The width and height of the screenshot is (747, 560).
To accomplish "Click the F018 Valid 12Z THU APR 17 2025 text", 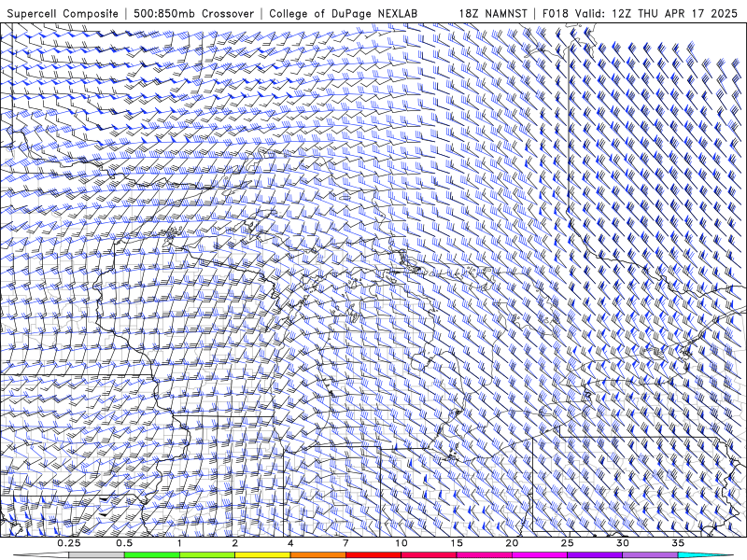I will click(640, 13).
